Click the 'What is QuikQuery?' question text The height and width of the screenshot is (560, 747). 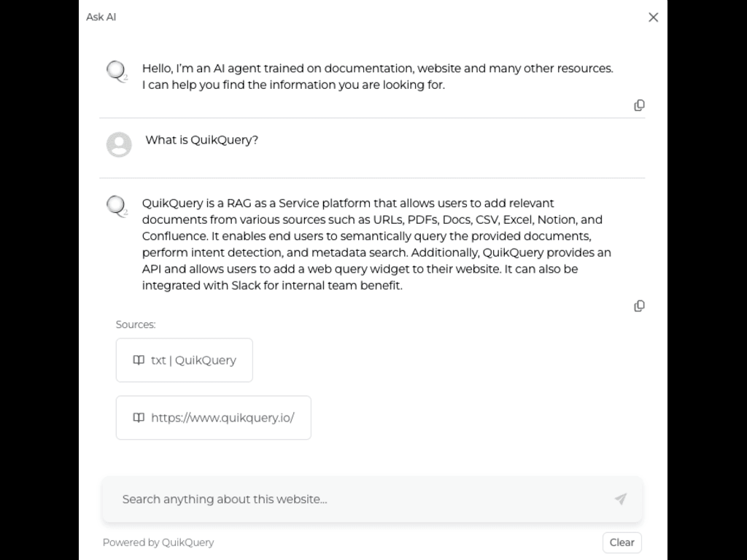pyautogui.click(x=202, y=140)
